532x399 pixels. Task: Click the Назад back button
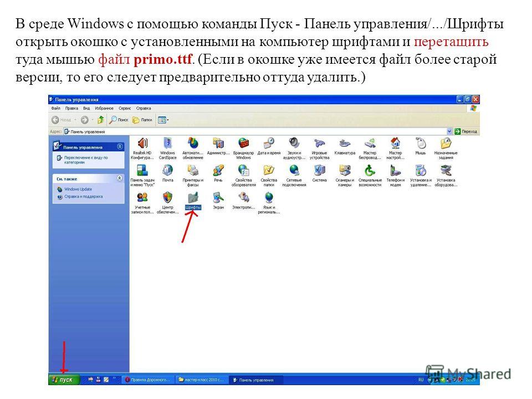[x=62, y=120]
